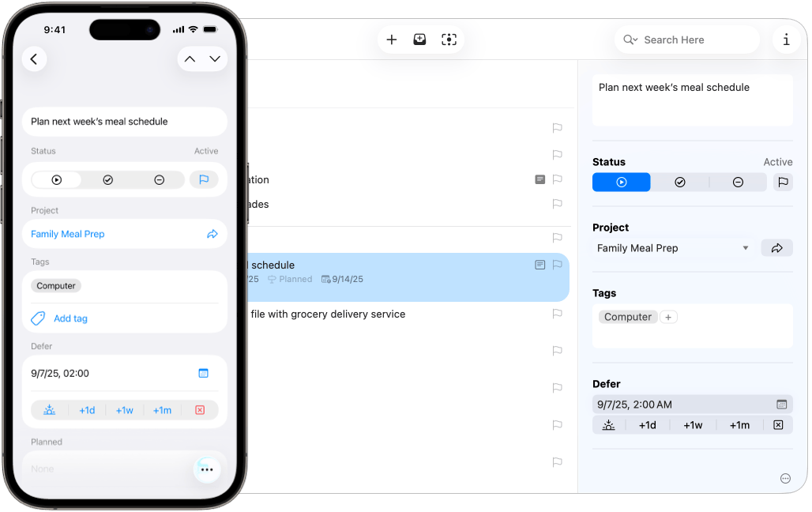Click the inbox drop icon beside the plus
This screenshot has height=512, width=812.
pos(419,39)
